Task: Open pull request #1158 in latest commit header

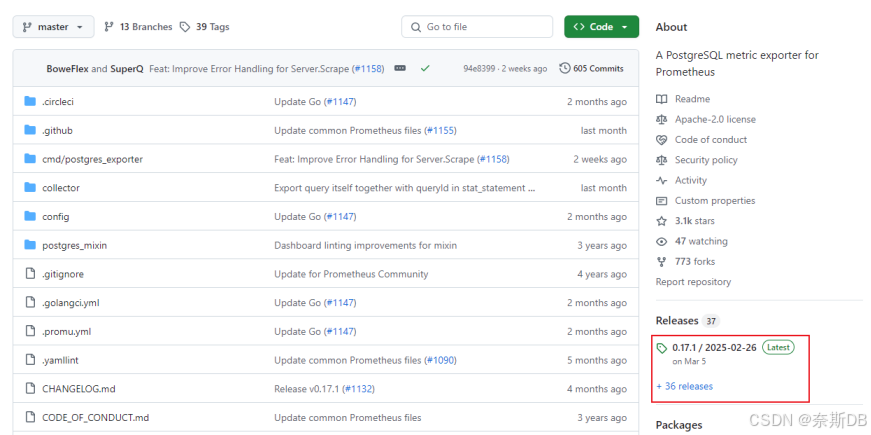Action: [x=368, y=69]
